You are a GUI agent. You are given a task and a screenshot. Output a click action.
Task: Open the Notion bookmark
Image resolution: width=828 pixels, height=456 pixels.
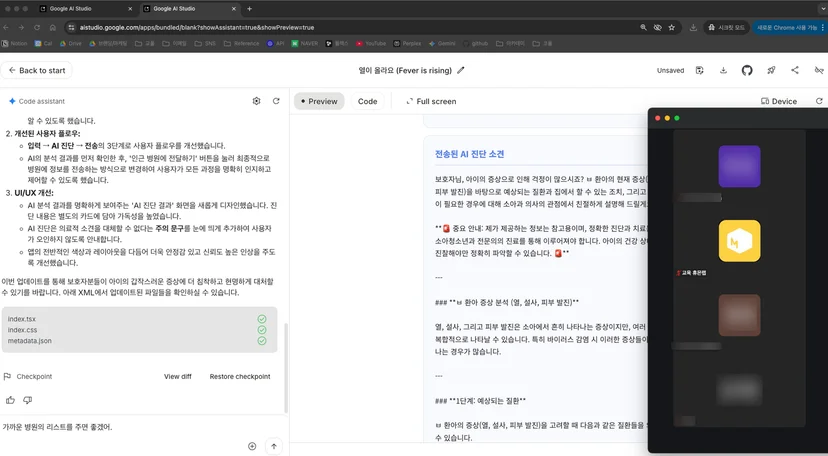(15, 43)
